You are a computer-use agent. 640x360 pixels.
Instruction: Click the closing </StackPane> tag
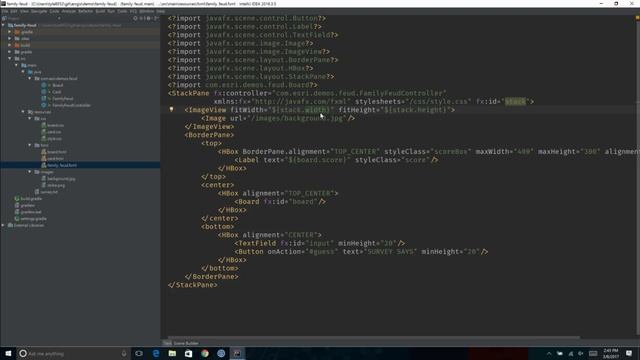tap(192, 285)
